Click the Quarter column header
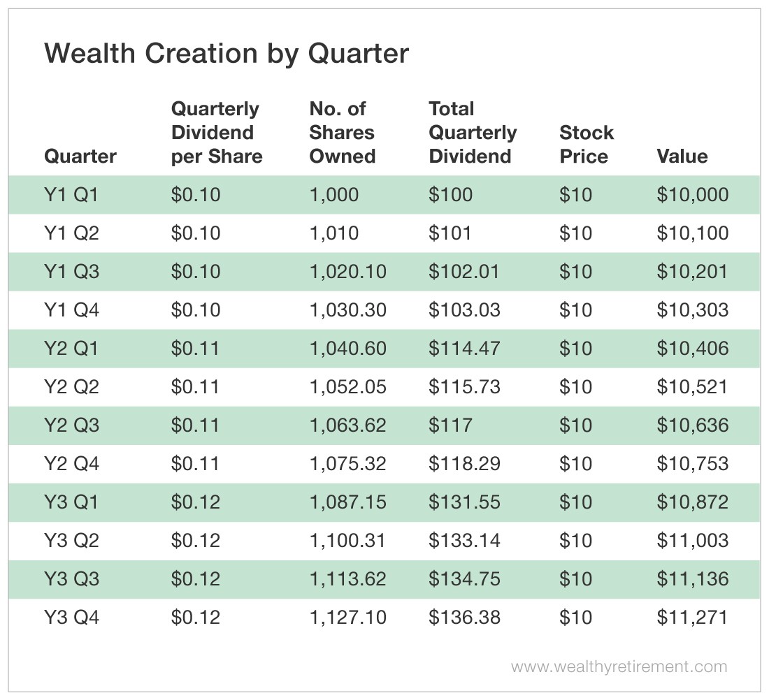 click(x=80, y=156)
